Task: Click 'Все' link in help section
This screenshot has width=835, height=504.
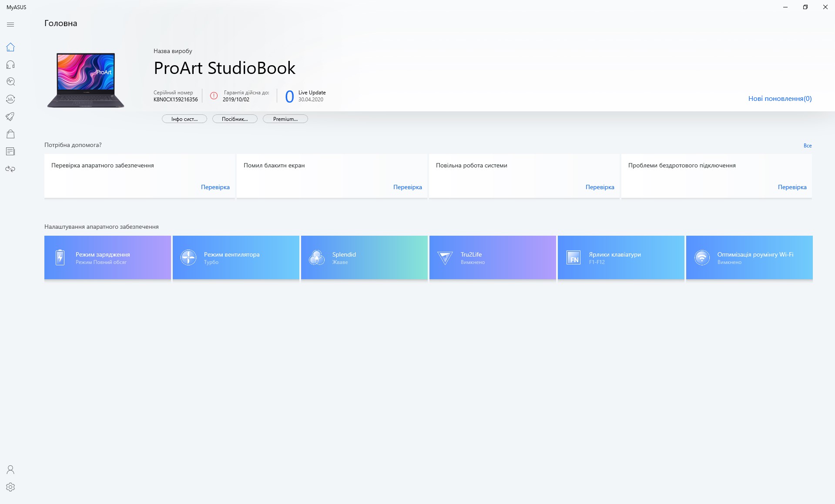Action: pos(808,146)
